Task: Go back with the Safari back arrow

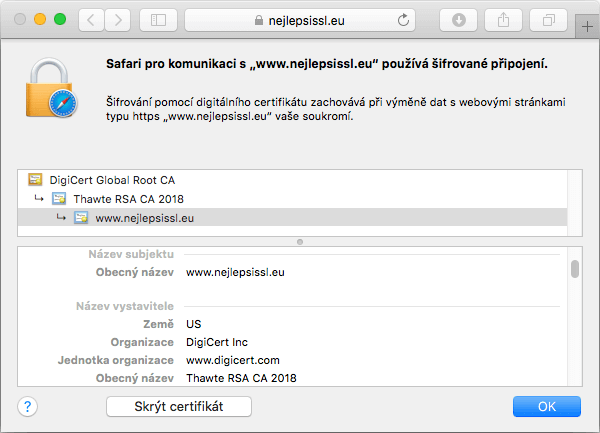Action: click(91, 20)
